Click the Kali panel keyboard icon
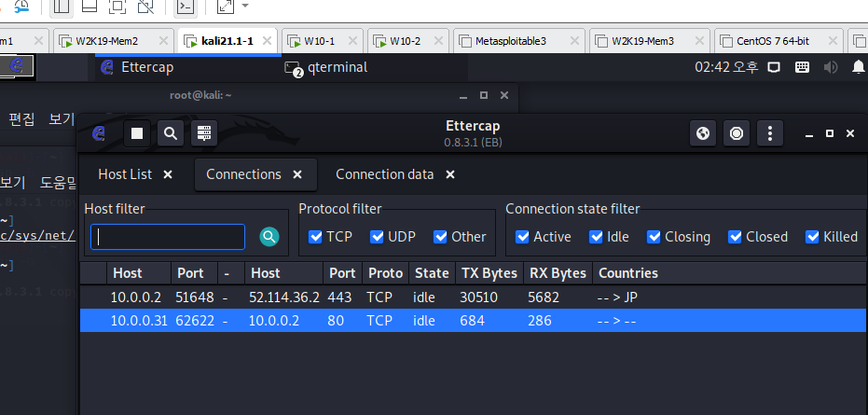868x415 pixels. [802, 67]
